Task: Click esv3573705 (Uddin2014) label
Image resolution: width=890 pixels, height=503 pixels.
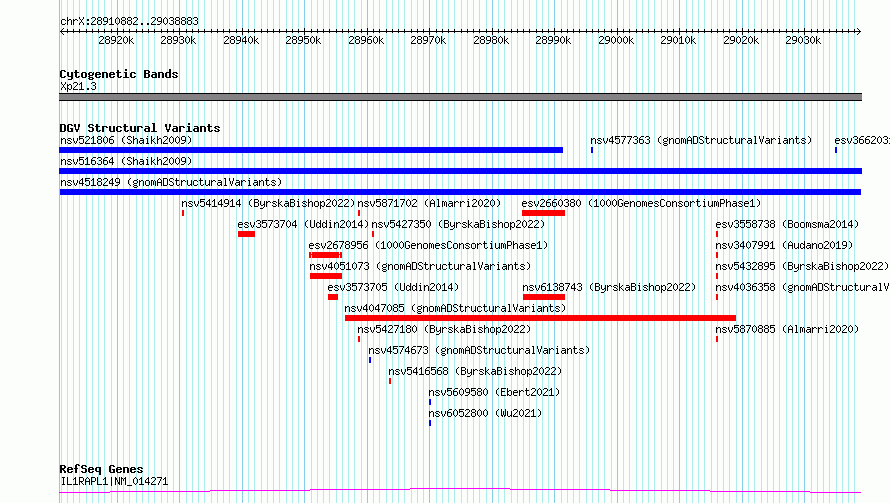Action: tap(393, 287)
